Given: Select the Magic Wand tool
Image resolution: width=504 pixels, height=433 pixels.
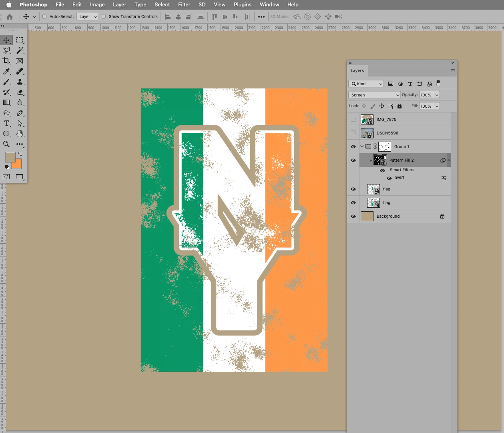Looking at the screenshot, I should click(x=20, y=50).
